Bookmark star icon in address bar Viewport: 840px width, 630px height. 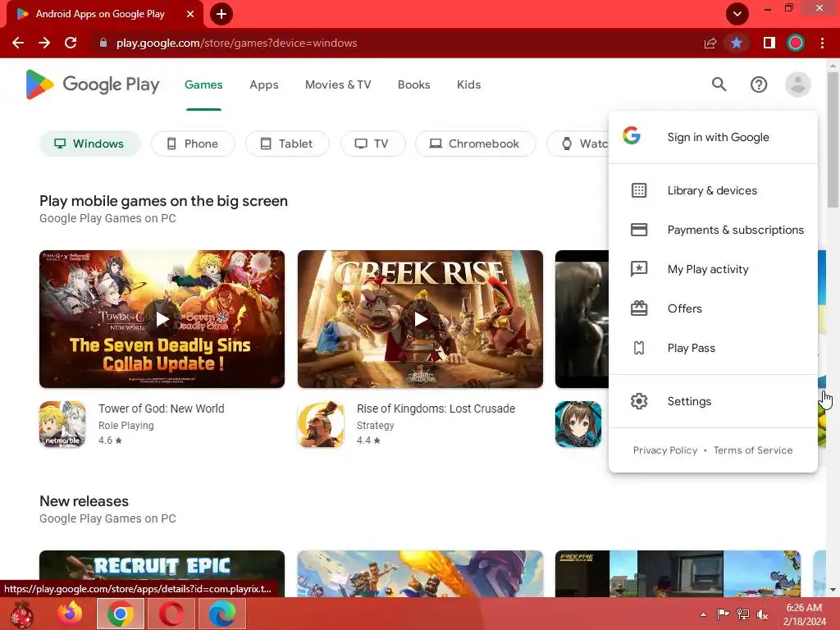[737, 43]
